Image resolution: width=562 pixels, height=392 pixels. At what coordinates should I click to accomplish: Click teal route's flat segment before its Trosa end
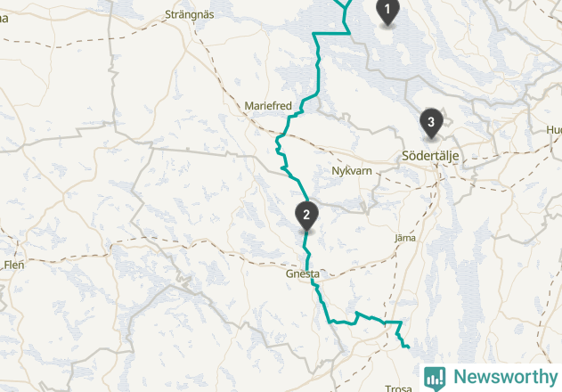(x=393, y=323)
